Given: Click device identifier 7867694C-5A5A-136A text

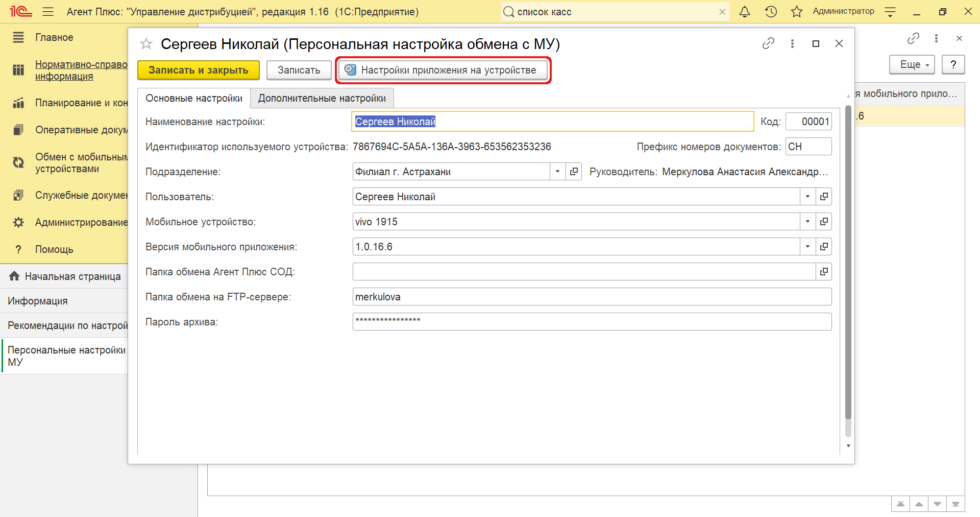Looking at the screenshot, I should coord(452,147).
